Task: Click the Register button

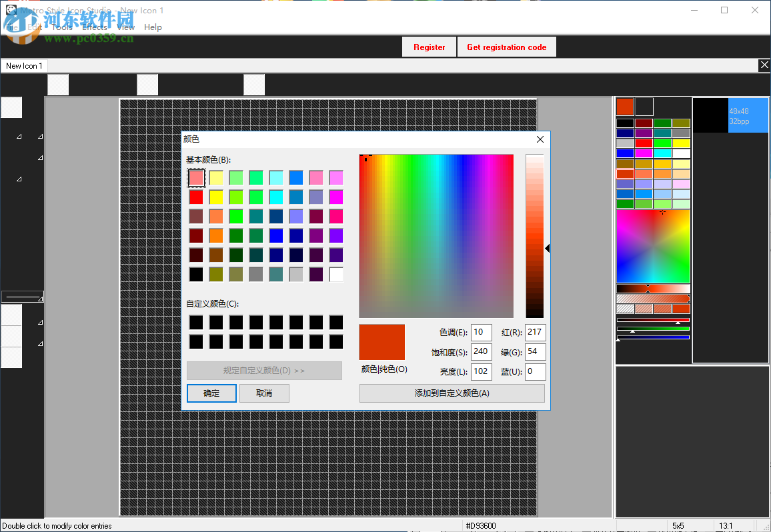Action: coord(430,47)
